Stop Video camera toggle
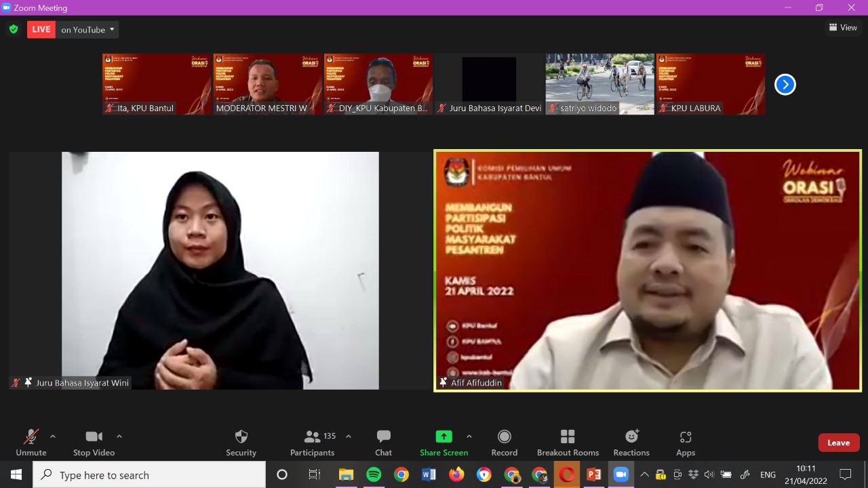868x488 pixels. coord(94,443)
